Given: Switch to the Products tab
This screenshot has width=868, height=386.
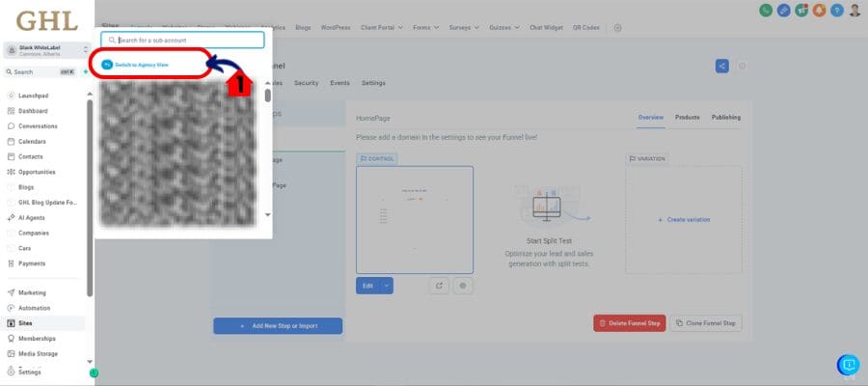Looking at the screenshot, I should [687, 118].
